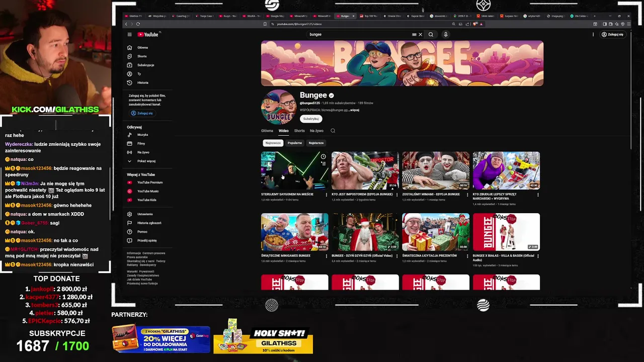Open Filmy under Odkrywaj
Viewport: 644px width, 362px height.
(141, 144)
